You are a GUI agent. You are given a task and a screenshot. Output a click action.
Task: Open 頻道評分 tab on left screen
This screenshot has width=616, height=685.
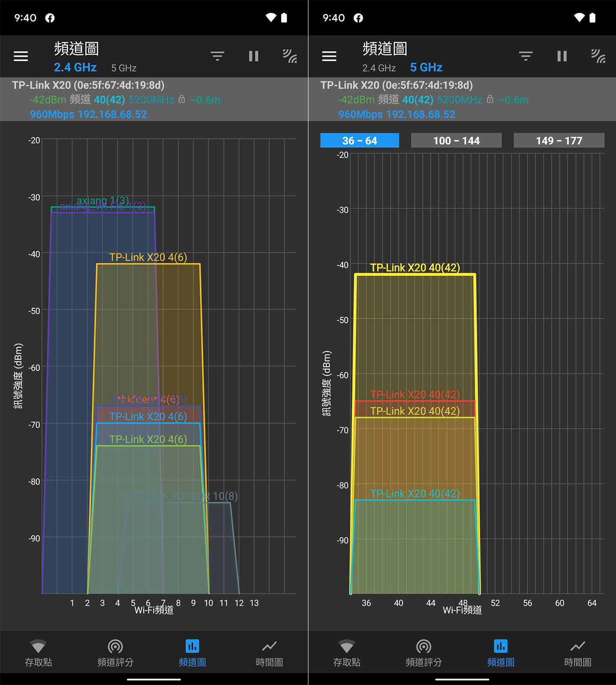(115, 653)
